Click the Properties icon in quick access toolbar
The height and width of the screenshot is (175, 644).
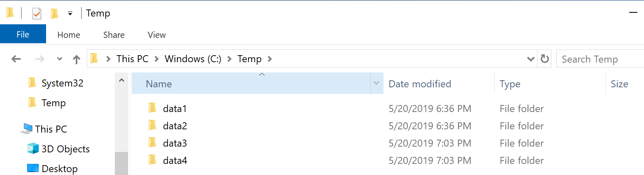pyautogui.click(x=37, y=14)
